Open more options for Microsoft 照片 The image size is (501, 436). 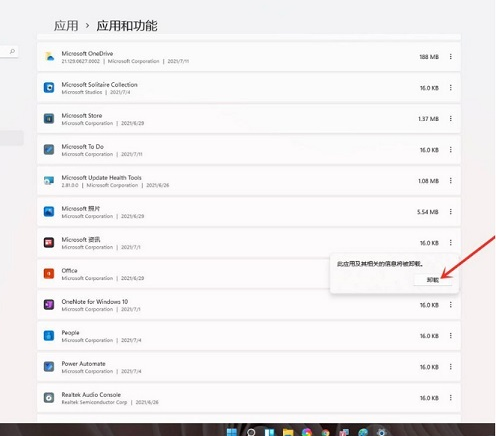click(x=451, y=212)
